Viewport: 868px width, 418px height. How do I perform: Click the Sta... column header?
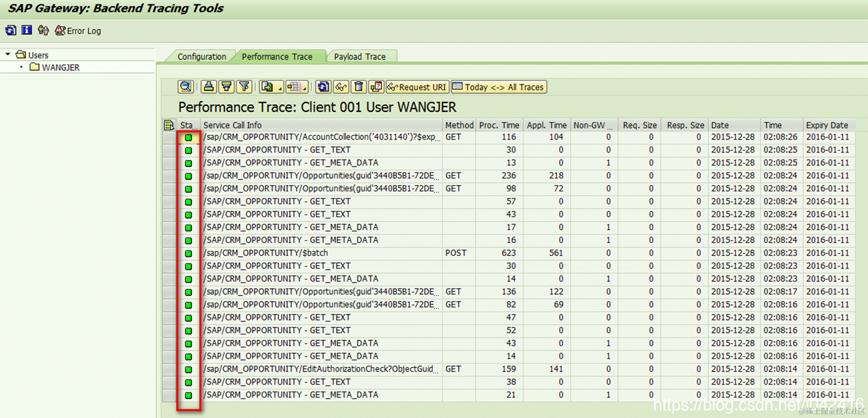(188, 125)
